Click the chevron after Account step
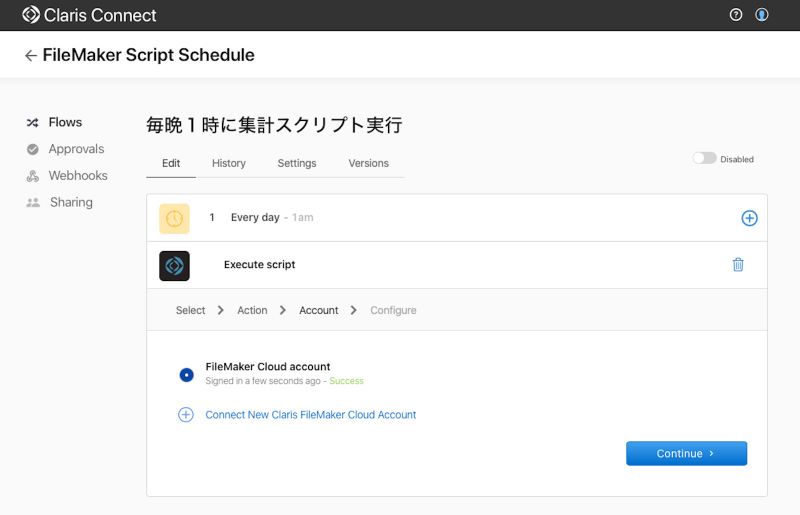The image size is (800, 515). tap(354, 310)
